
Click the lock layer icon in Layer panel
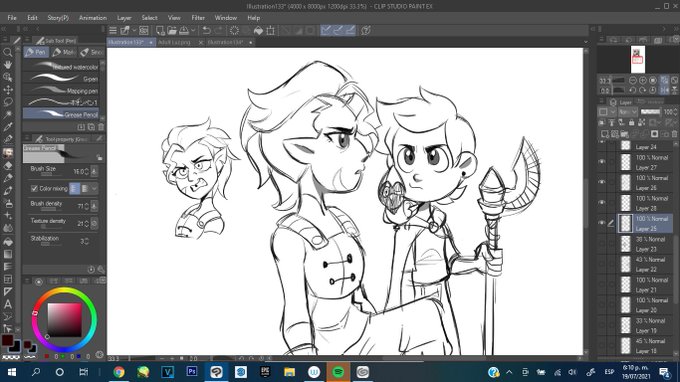(x=631, y=123)
